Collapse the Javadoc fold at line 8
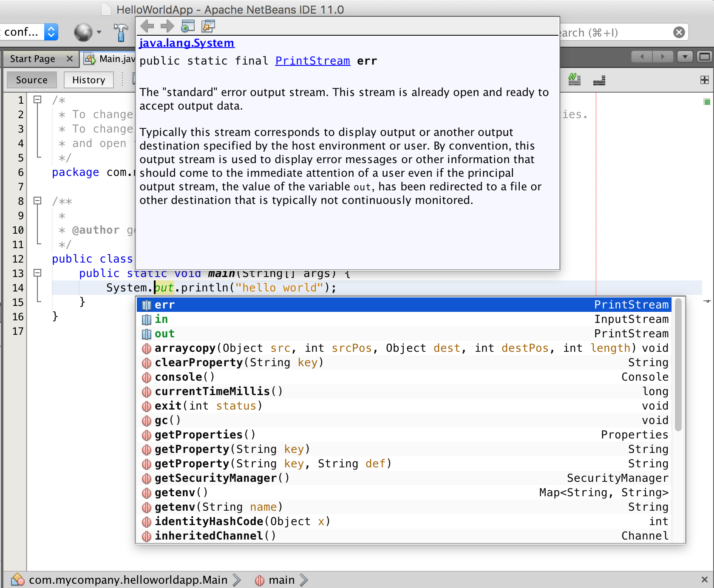714x588 pixels. click(37, 201)
